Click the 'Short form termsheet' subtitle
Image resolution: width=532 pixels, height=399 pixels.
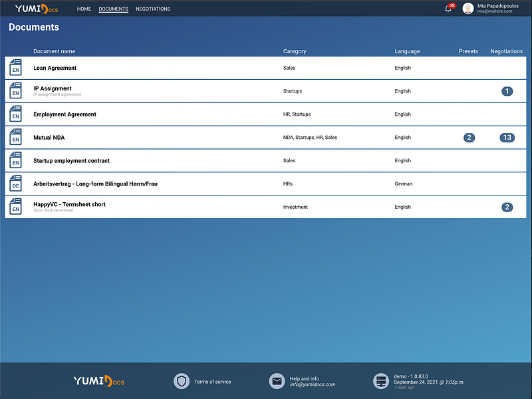point(53,210)
